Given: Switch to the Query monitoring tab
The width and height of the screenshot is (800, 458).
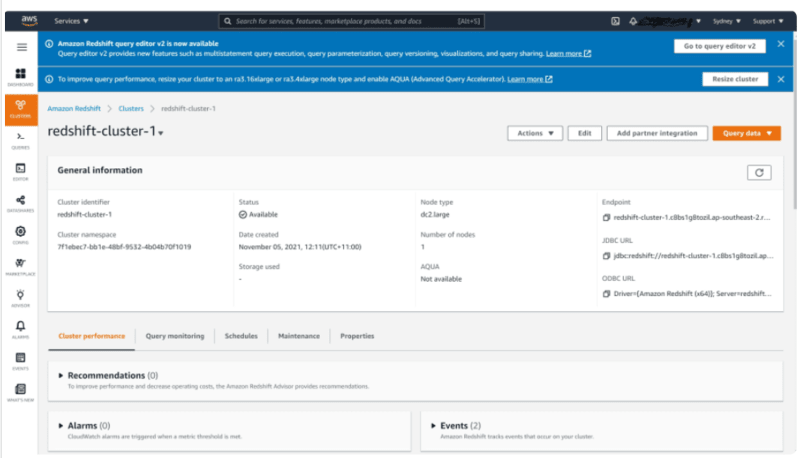Looking at the screenshot, I should click(174, 336).
